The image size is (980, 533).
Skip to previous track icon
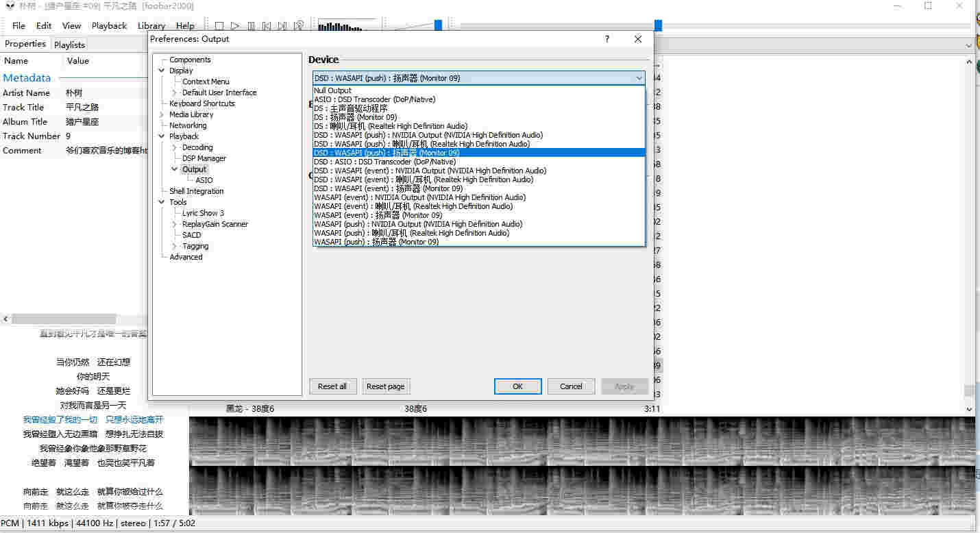tap(267, 26)
